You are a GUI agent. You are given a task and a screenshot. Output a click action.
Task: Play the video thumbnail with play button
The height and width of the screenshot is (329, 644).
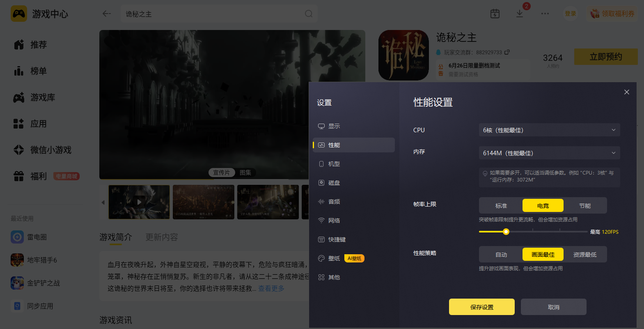click(x=139, y=202)
